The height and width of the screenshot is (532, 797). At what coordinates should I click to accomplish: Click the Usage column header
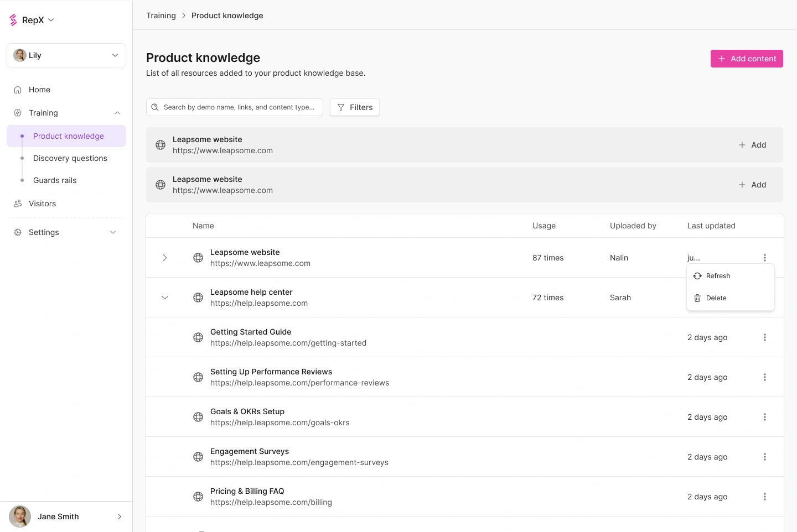pyautogui.click(x=544, y=226)
